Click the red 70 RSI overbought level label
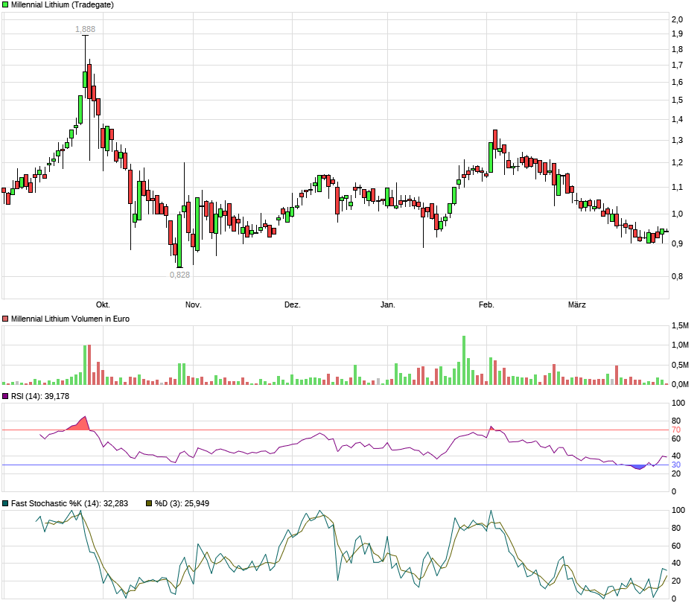700x606 pixels. pyautogui.click(x=676, y=430)
